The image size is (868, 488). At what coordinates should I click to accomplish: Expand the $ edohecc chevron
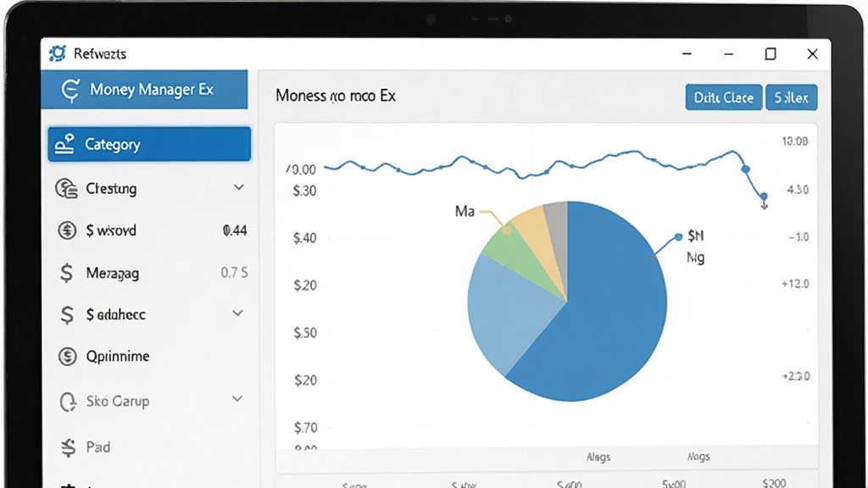pyautogui.click(x=237, y=313)
